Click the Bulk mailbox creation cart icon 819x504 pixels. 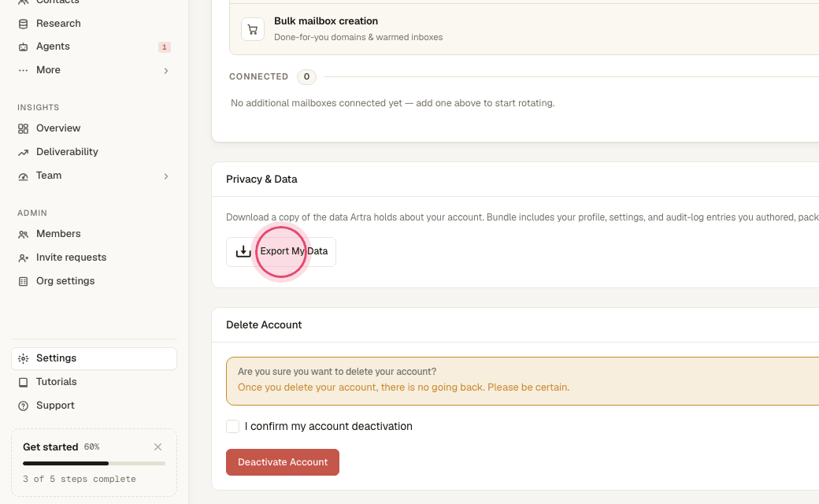(252, 29)
